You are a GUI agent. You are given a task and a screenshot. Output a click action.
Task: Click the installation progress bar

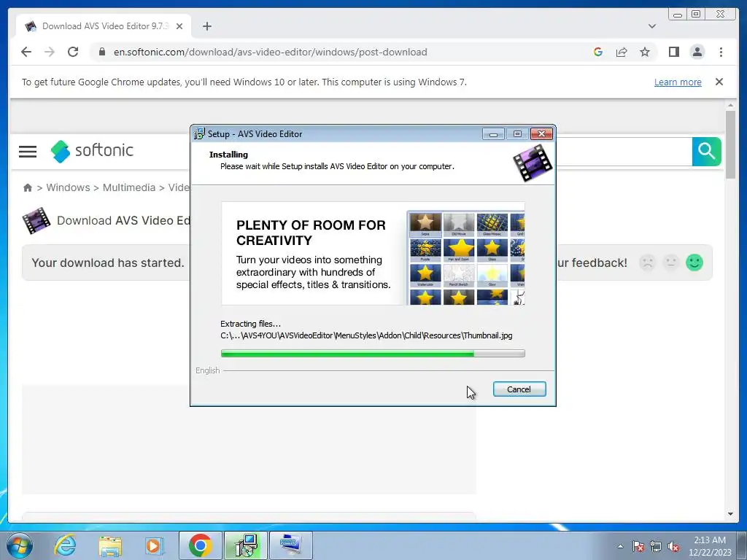coord(373,354)
